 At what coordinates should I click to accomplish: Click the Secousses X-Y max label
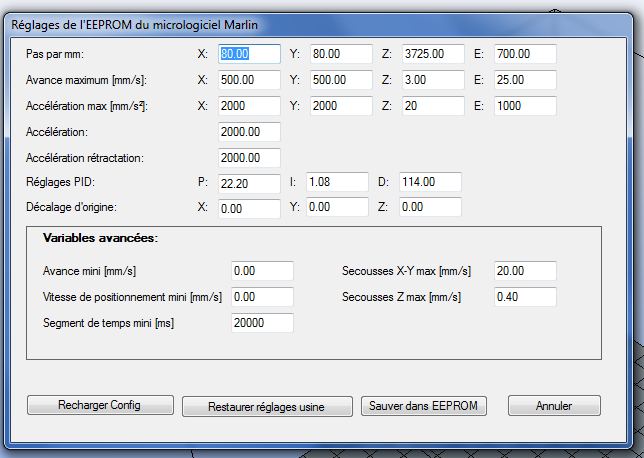(407, 272)
